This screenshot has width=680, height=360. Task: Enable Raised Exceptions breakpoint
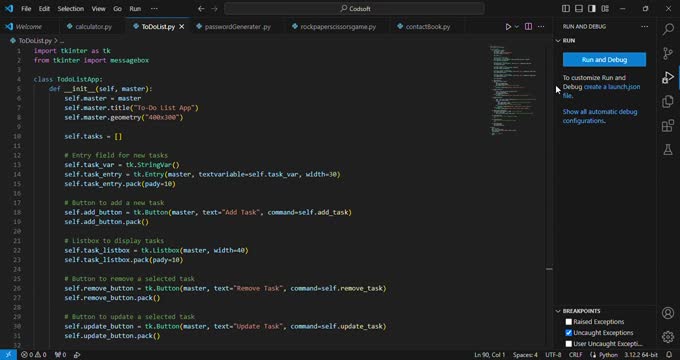tap(569, 322)
